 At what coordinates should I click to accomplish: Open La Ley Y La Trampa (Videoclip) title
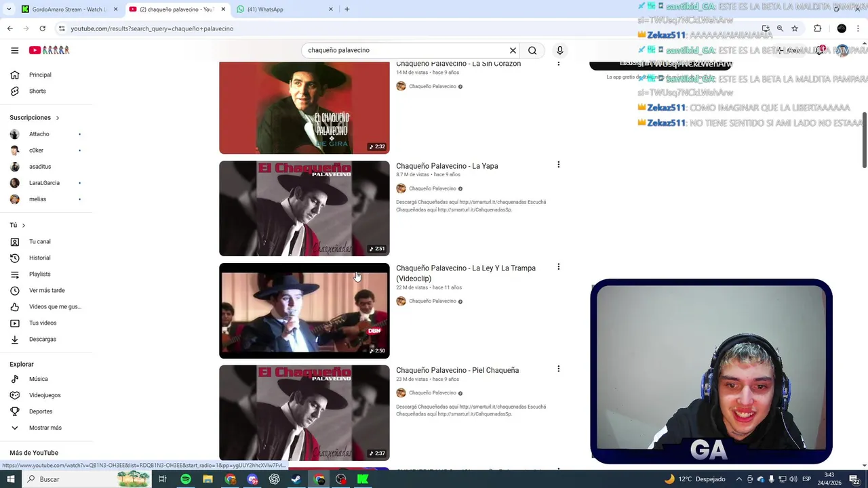pos(466,273)
